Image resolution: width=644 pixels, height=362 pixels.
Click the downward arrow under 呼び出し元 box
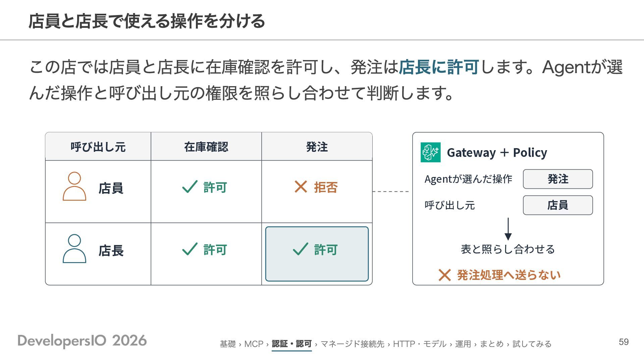(x=508, y=229)
